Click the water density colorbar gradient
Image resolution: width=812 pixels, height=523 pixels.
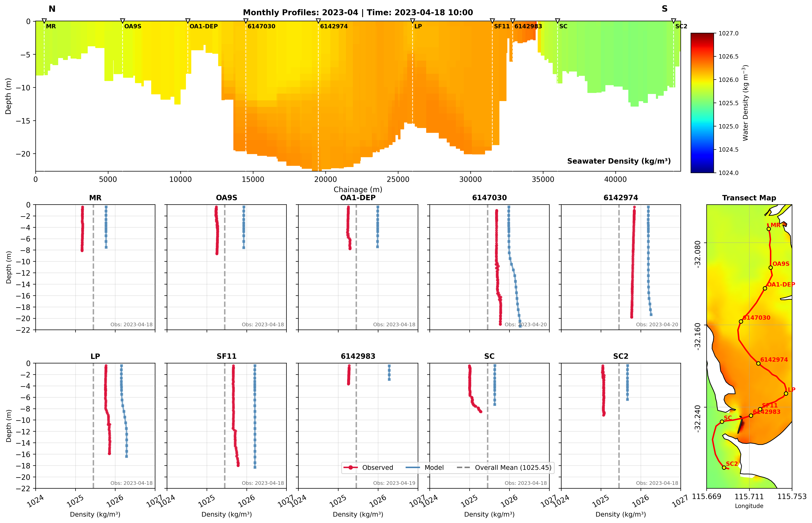(x=702, y=103)
